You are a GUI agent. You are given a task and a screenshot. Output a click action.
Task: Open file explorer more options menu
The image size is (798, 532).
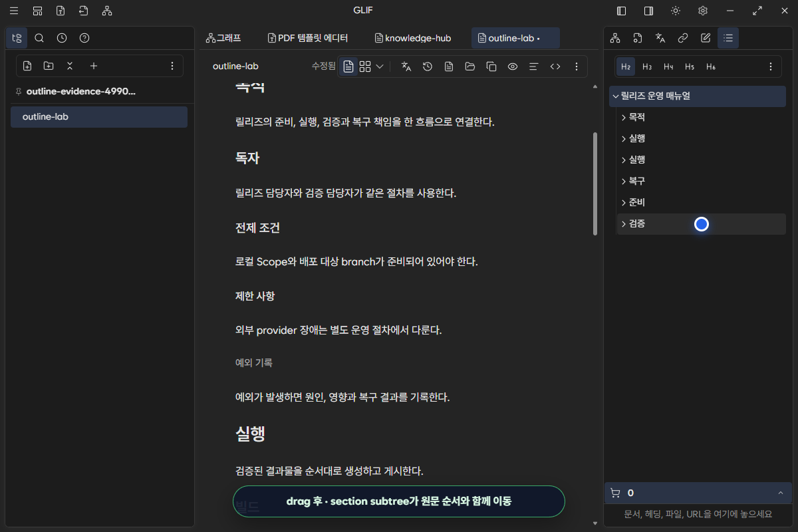coord(172,66)
